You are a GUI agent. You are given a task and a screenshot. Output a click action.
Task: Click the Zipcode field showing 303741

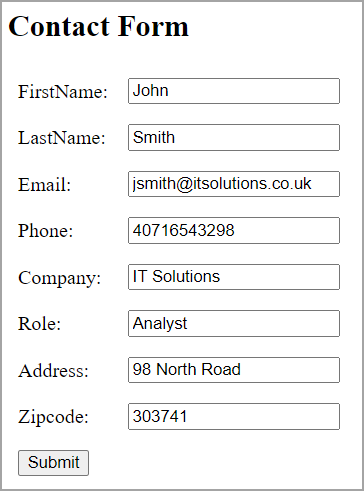(x=234, y=416)
